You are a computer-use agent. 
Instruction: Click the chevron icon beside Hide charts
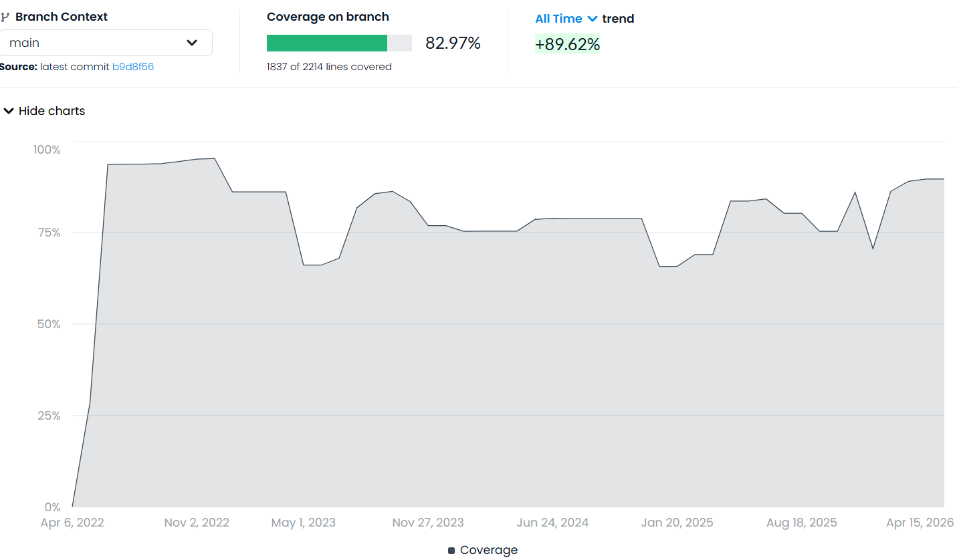coord(9,111)
